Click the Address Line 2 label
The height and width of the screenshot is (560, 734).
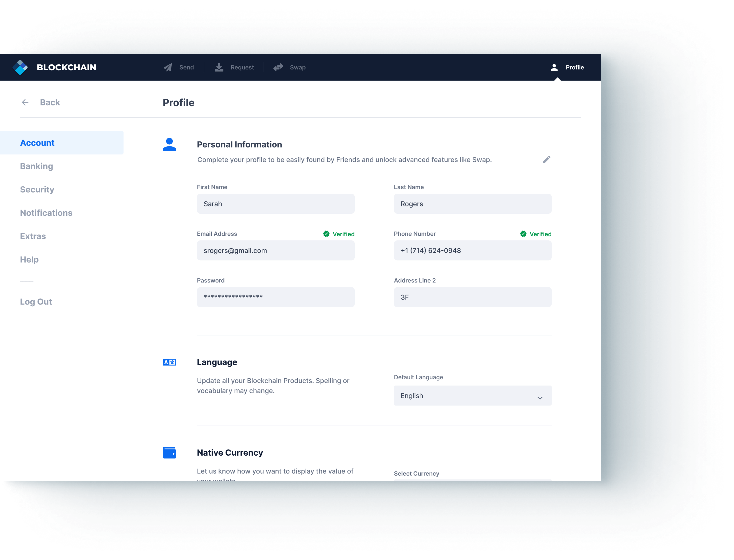click(x=415, y=280)
